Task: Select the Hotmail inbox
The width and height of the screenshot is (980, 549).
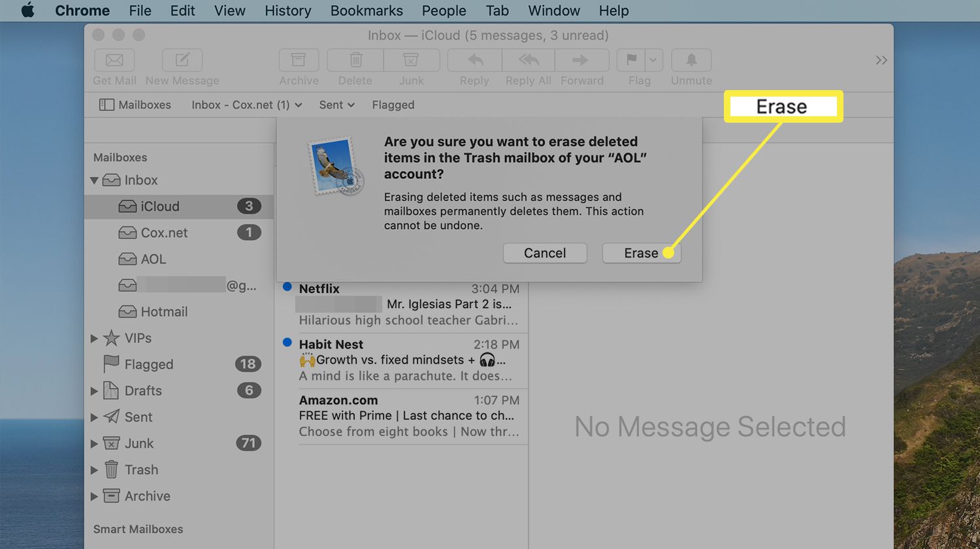Action: tap(179, 311)
